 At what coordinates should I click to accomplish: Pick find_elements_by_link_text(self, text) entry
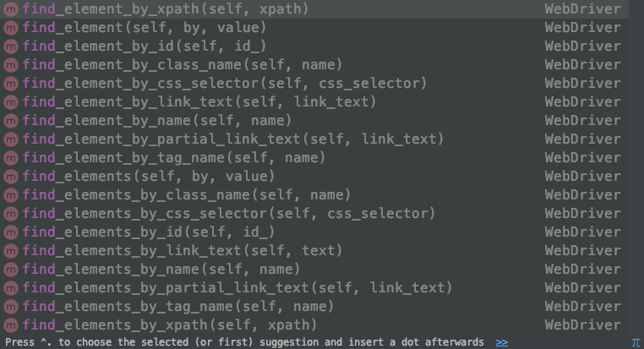tap(314, 250)
